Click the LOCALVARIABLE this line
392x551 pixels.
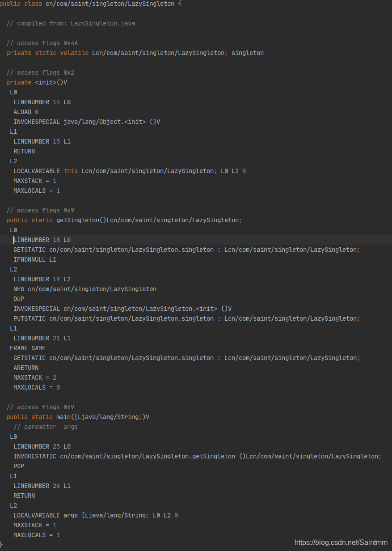click(x=130, y=171)
